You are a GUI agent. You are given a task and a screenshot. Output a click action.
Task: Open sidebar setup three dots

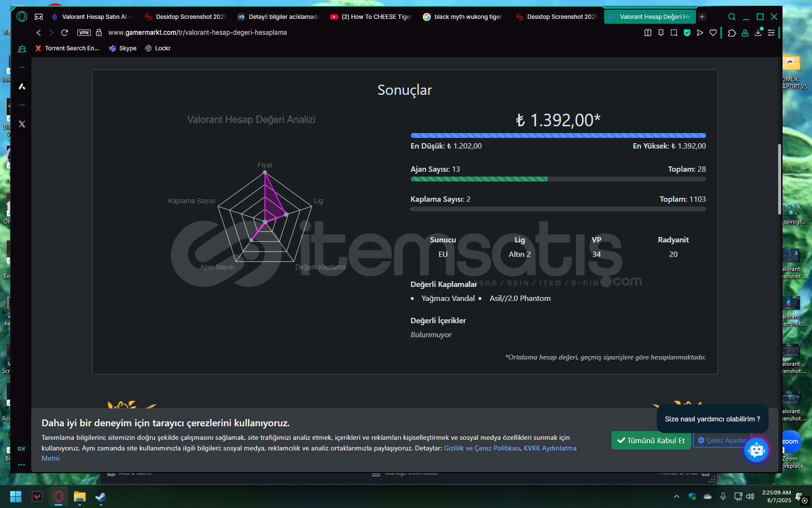pos(21,464)
